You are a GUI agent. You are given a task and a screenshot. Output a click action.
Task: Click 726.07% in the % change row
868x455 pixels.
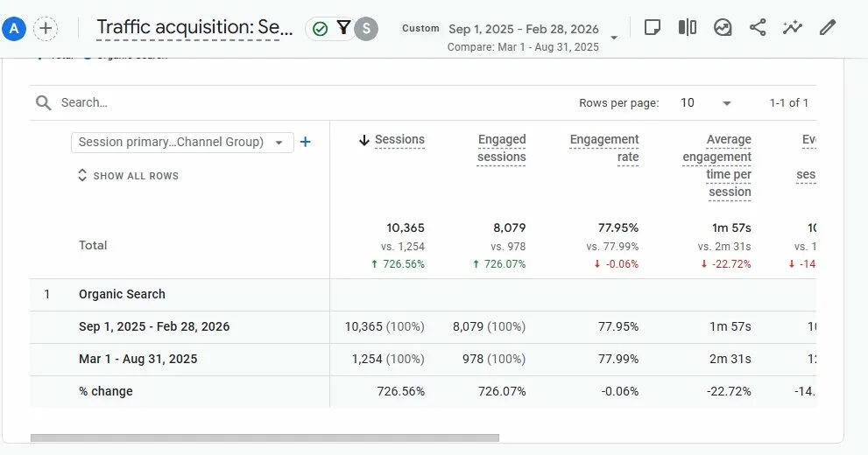coord(502,391)
